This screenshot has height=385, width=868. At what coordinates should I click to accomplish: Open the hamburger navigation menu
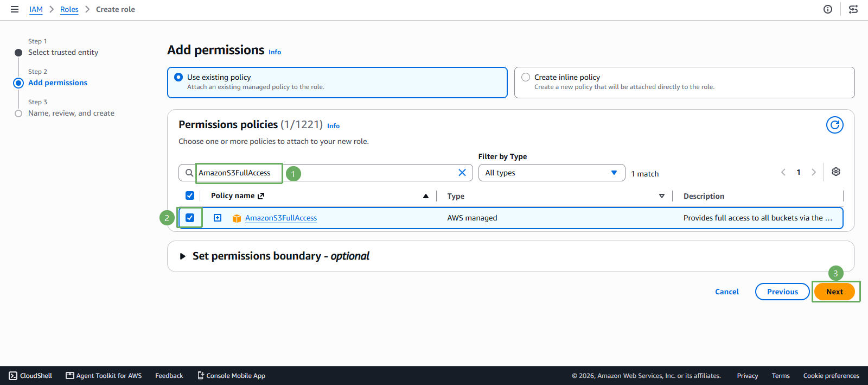point(15,9)
